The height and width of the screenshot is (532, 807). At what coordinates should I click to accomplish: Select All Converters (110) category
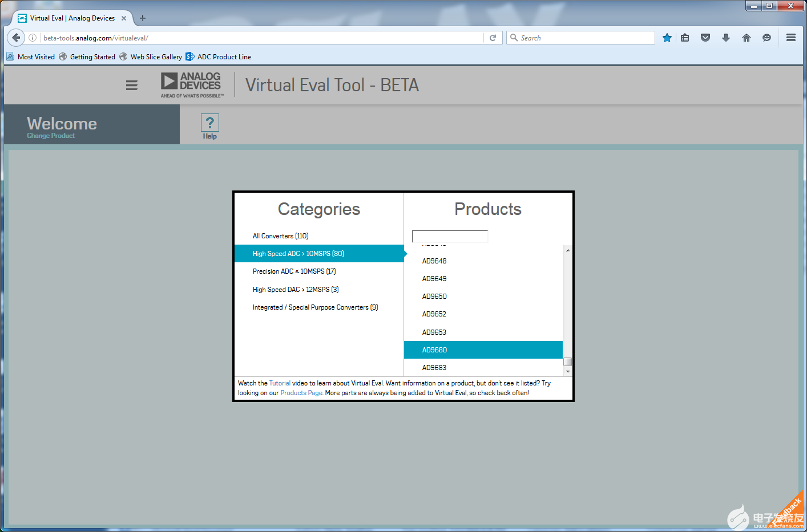(x=319, y=236)
